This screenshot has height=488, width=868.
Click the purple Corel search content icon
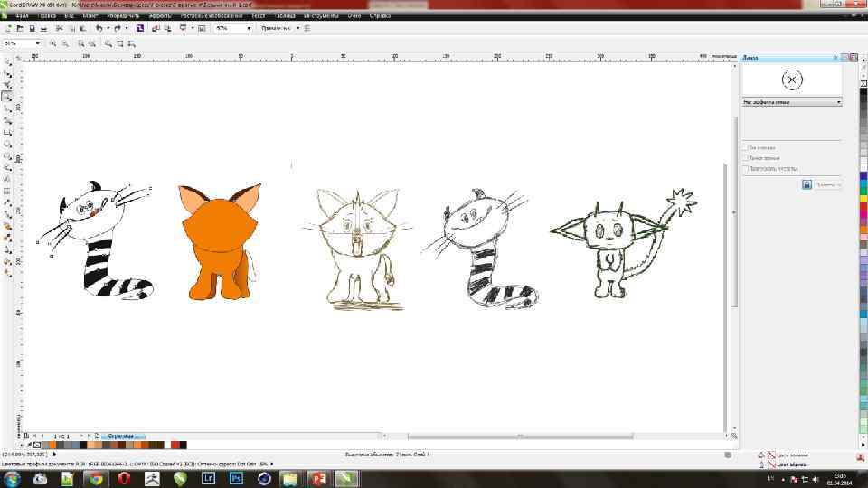click(x=140, y=28)
